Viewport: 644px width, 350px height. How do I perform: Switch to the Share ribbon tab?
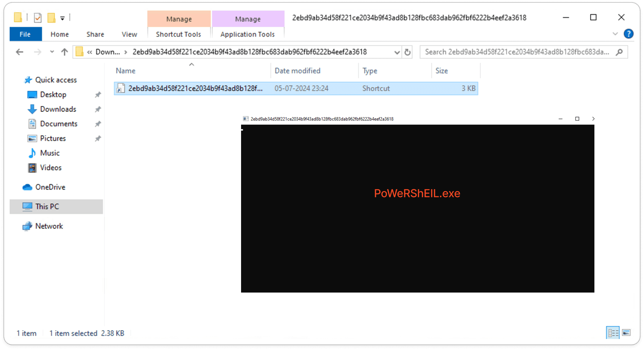tap(95, 34)
